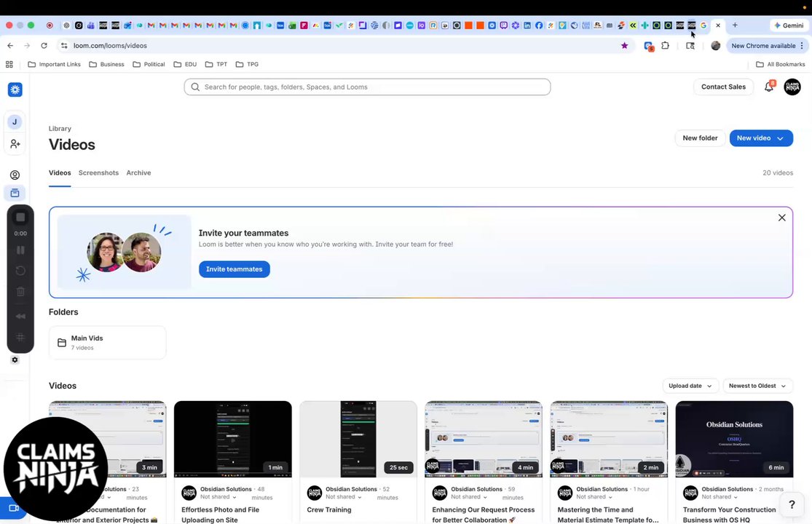Screen dimensions: 812x524
Task: Switch to the Screenshots tab
Action: (x=98, y=172)
